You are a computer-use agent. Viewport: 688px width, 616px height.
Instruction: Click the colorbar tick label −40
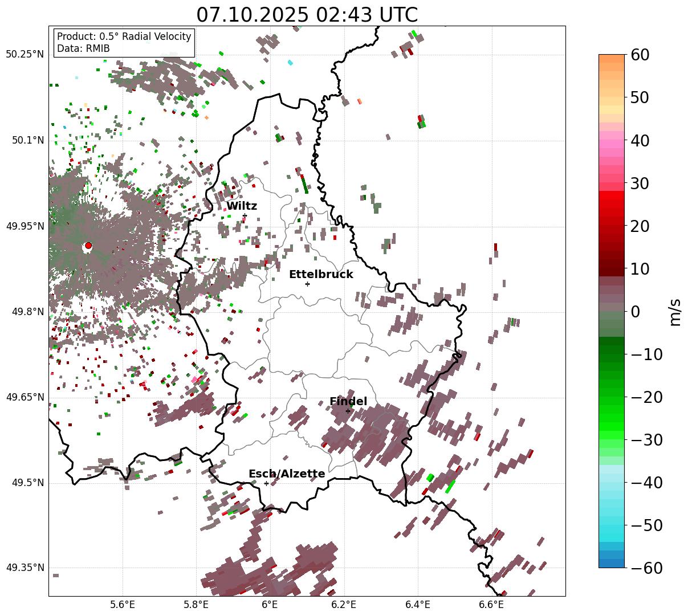tap(646, 483)
